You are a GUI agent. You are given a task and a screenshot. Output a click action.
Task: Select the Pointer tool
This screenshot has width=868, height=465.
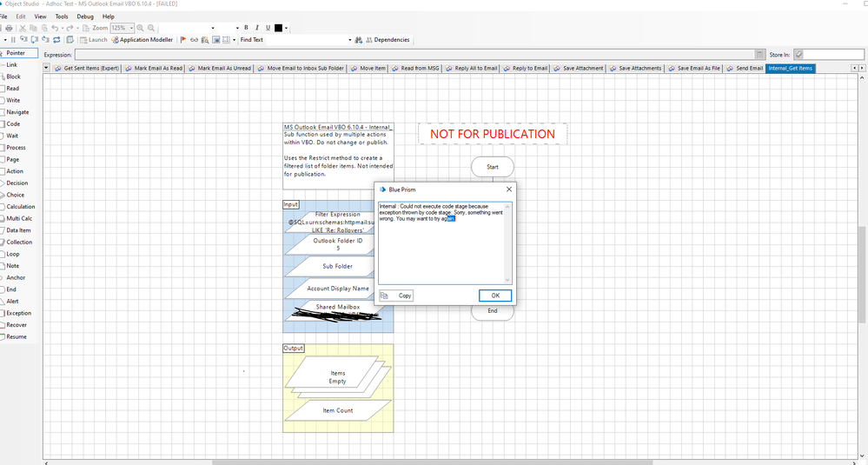pos(19,53)
